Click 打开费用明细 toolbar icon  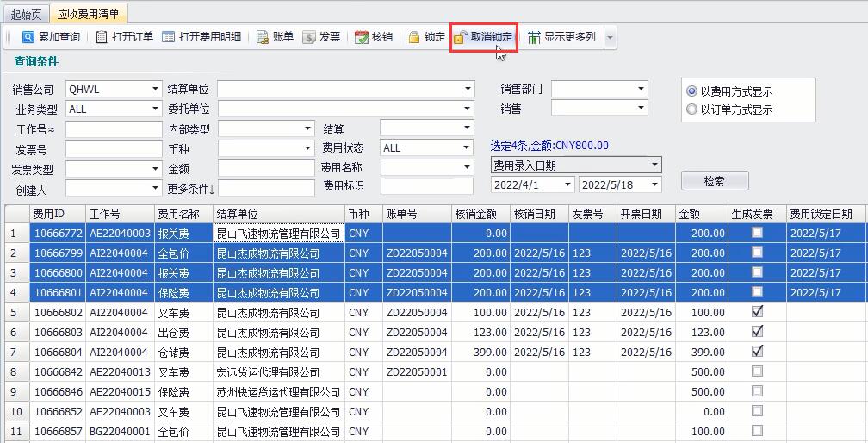(169, 37)
